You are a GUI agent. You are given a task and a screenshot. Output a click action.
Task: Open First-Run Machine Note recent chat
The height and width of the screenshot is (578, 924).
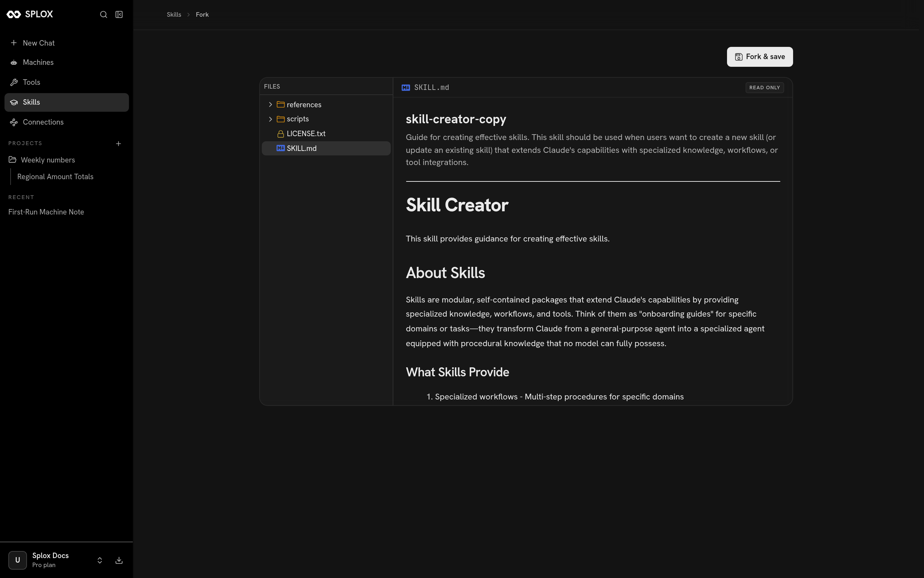[x=46, y=212]
